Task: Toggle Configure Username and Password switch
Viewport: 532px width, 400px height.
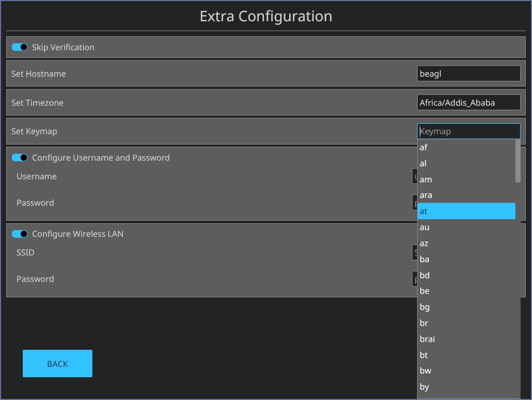Action: click(20, 158)
